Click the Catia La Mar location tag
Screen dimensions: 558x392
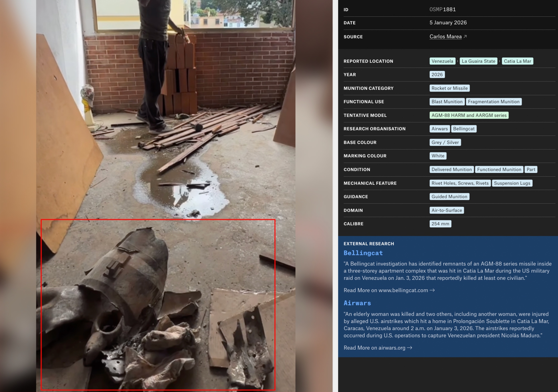(517, 61)
